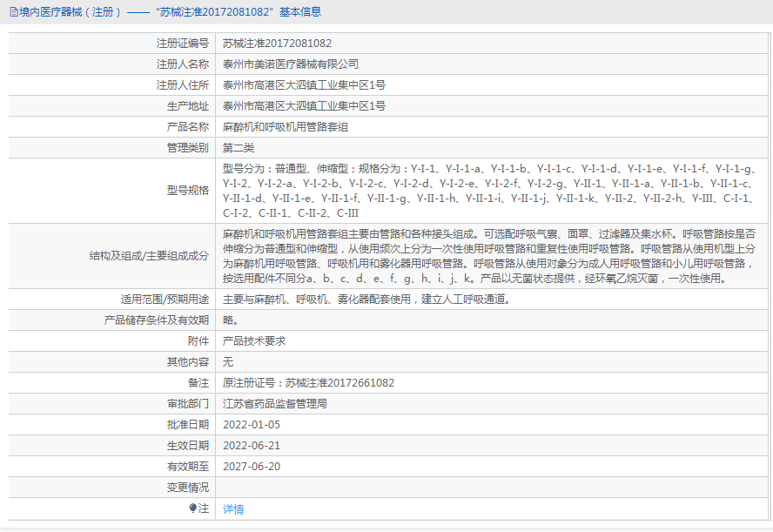The width and height of the screenshot is (773, 532).
Task: Click the 附件 label
Action: (x=198, y=341)
